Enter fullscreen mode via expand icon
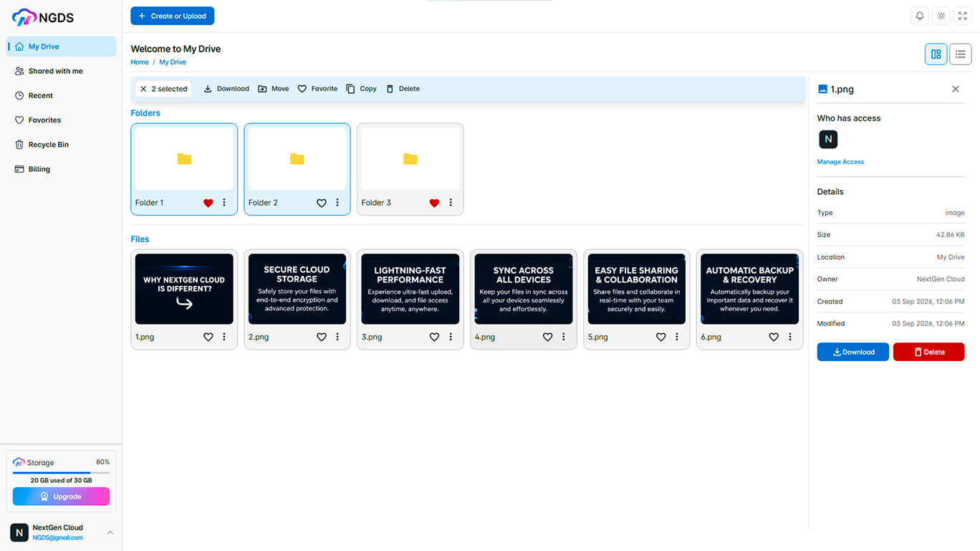The width and height of the screenshot is (980, 551). click(x=963, y=16)
